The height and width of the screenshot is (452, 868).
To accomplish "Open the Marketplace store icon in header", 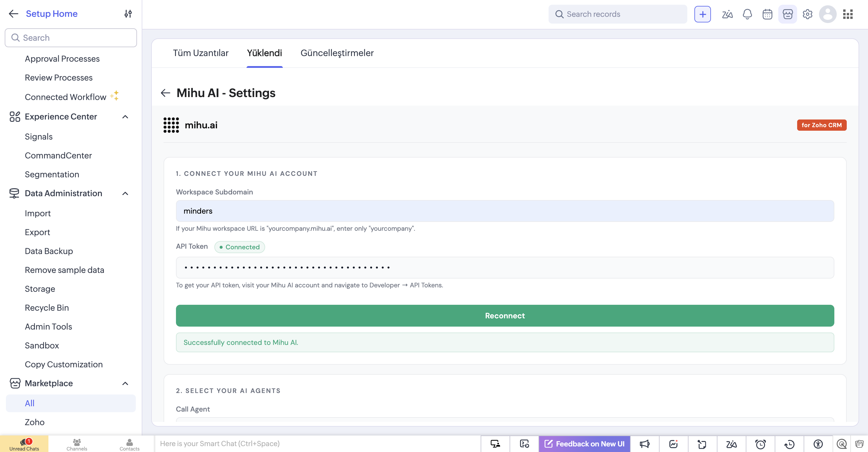I will pyautogui.click(x=787, y=14).
